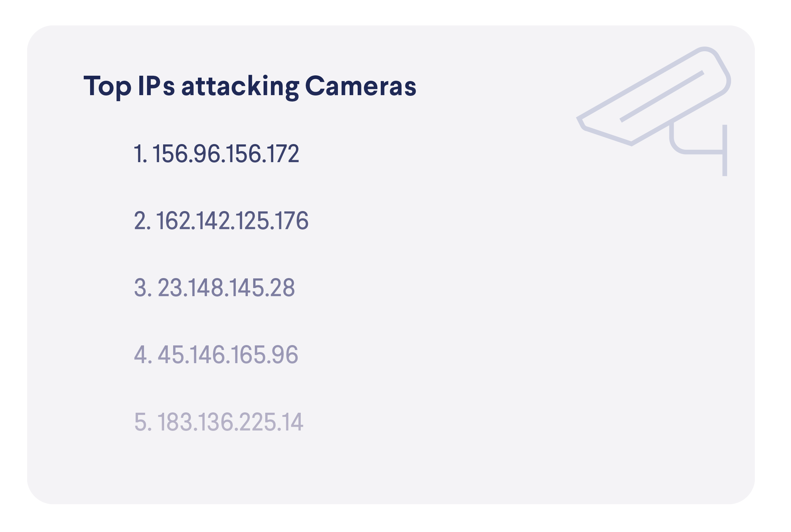Open the entry 162.142.125.176
The image size is (791, 532).
[x=232, y=220]
